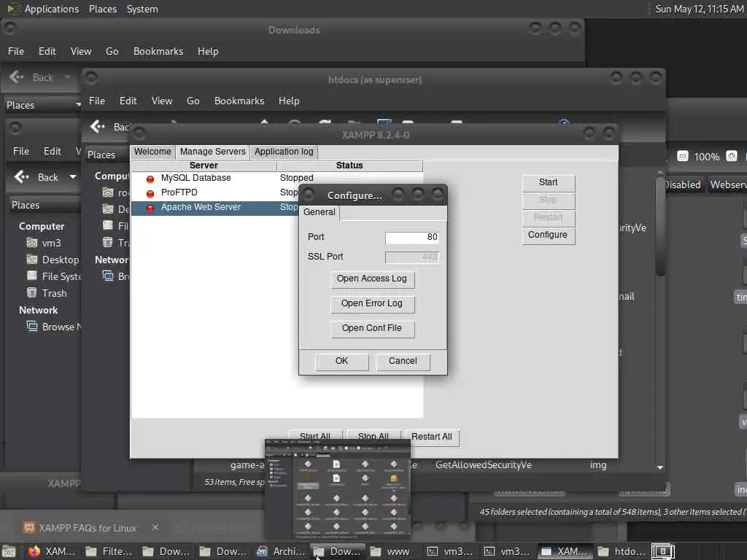Click SSL Port field
This screenshot has width=747, height=560.
click(411, 257)
